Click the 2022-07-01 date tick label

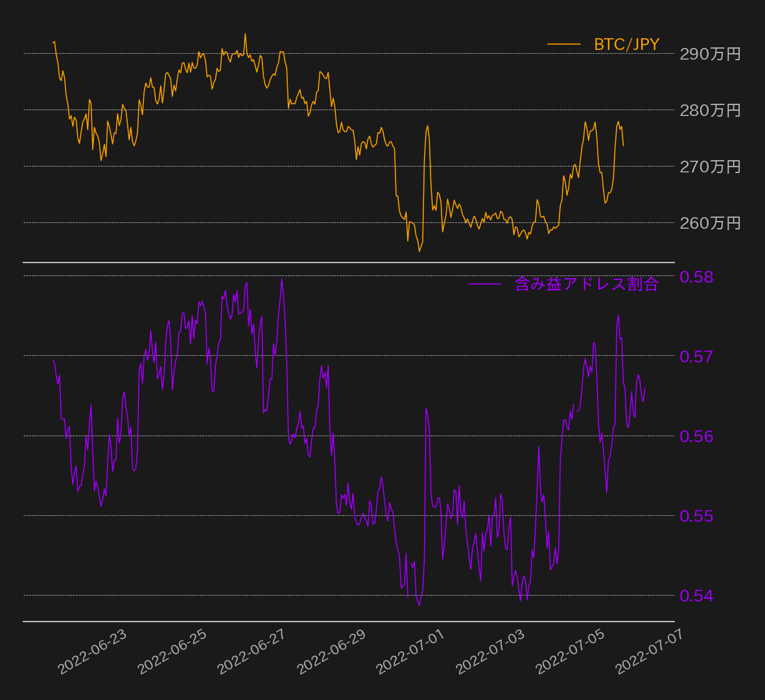[x=411, y=651]
